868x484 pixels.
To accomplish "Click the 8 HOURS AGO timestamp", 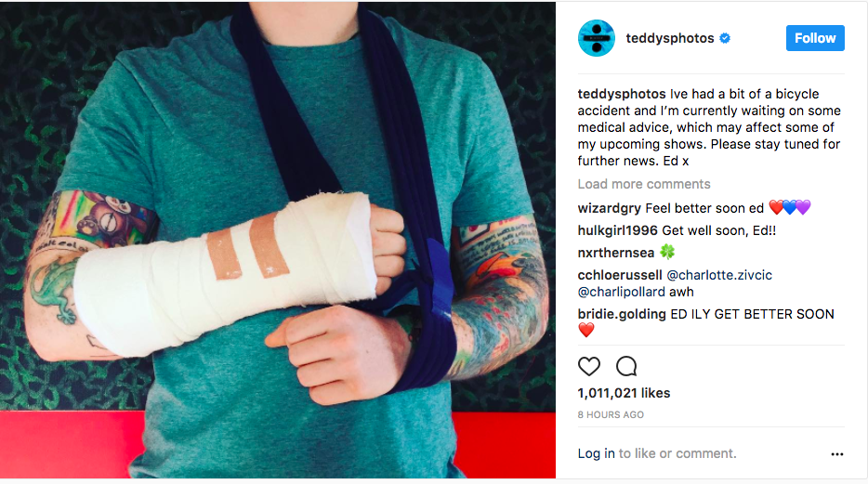I will [x=611, y=415].
